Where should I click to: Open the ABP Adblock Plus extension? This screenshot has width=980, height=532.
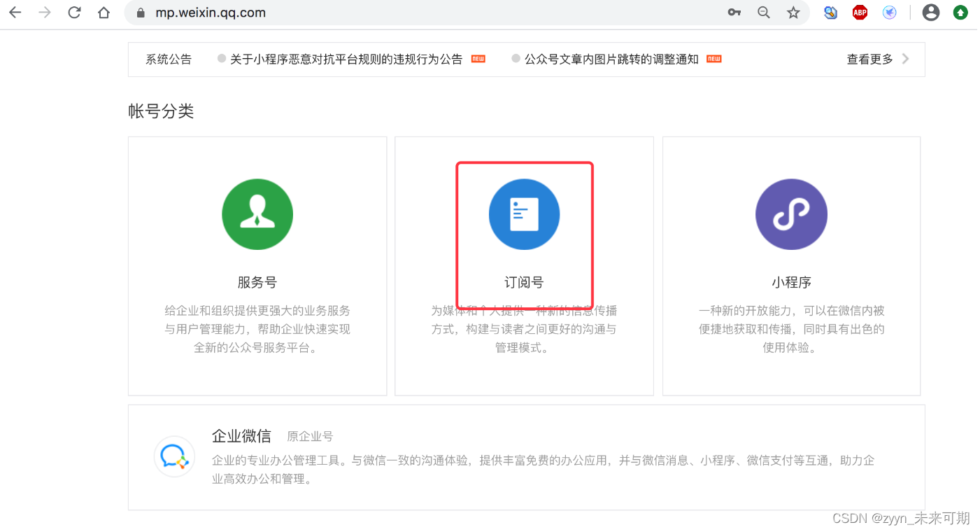860,13
